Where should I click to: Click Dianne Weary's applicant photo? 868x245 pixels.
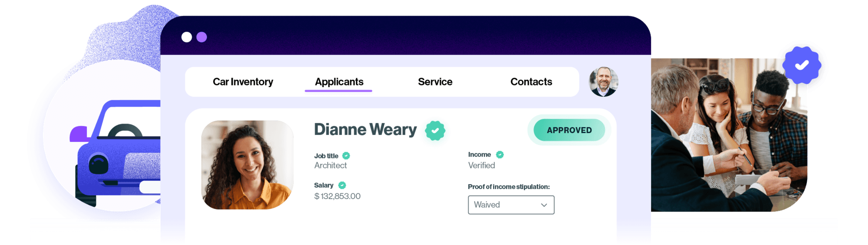click(x=247, y=165)
